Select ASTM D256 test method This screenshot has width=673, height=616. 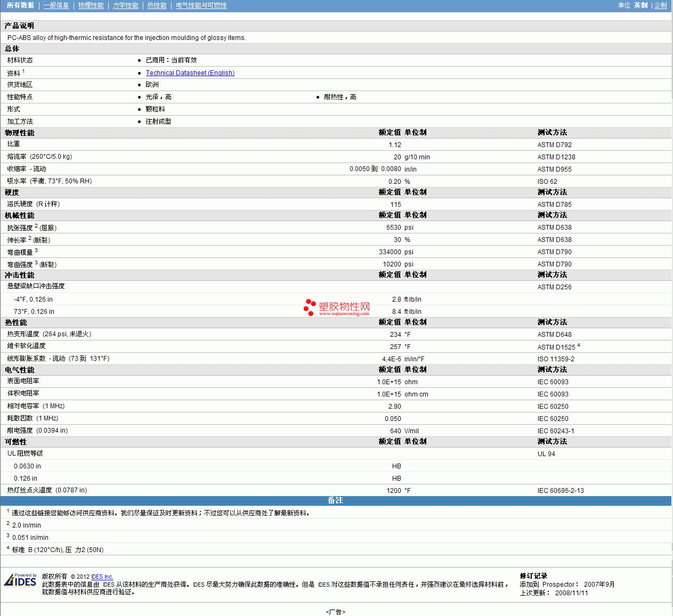click(555, 287)
